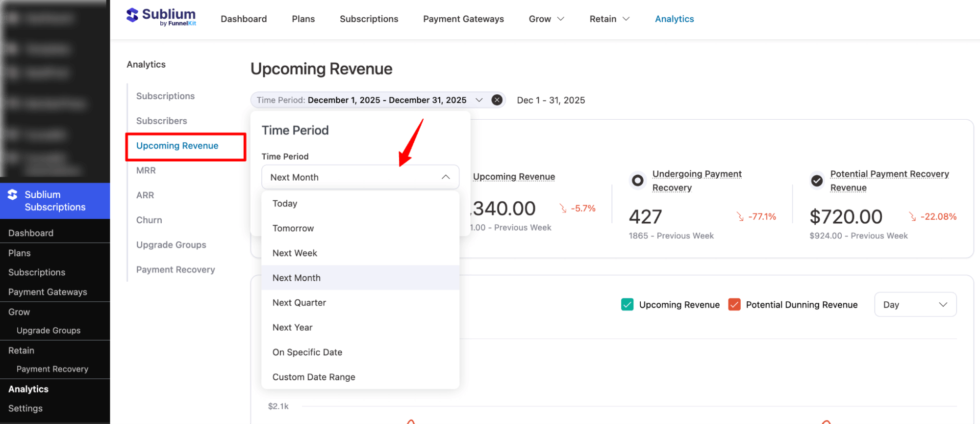This screenshot has width=980, height=424.
Task: Open MRR analytics report
Action: pos(146,170)
